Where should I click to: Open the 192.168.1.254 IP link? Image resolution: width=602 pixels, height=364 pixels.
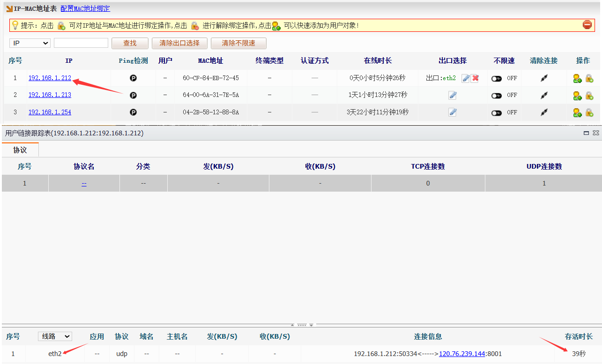(50, 112)
